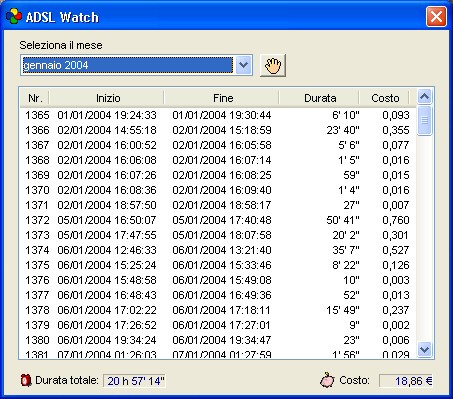The height and width of the screenshot is (399, 453).
Task: Select connection row 1370
Action: point(217,190)
